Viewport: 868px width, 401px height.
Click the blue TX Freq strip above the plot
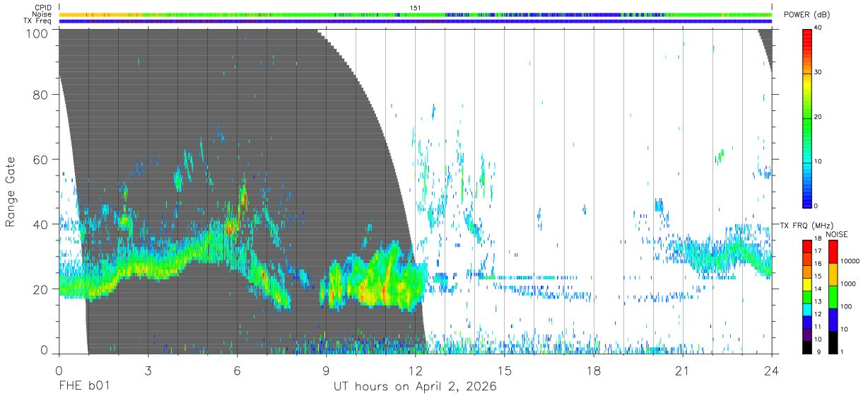tap(416, 21)
